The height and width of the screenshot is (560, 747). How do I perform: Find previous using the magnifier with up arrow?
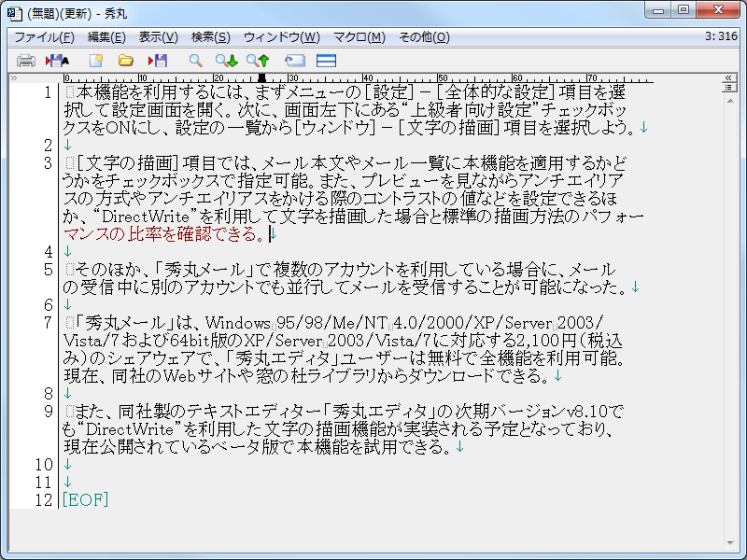(258, 61)
